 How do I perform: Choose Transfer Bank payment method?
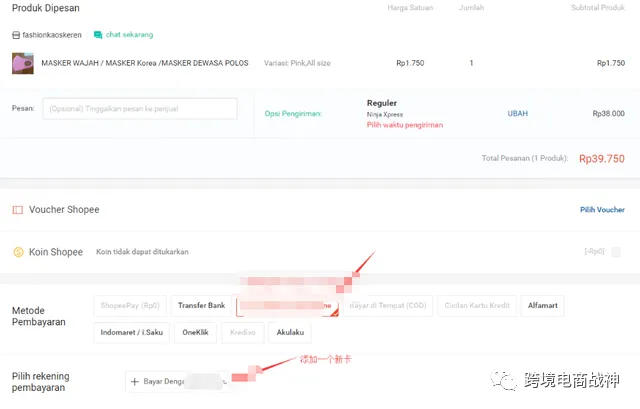201,306
